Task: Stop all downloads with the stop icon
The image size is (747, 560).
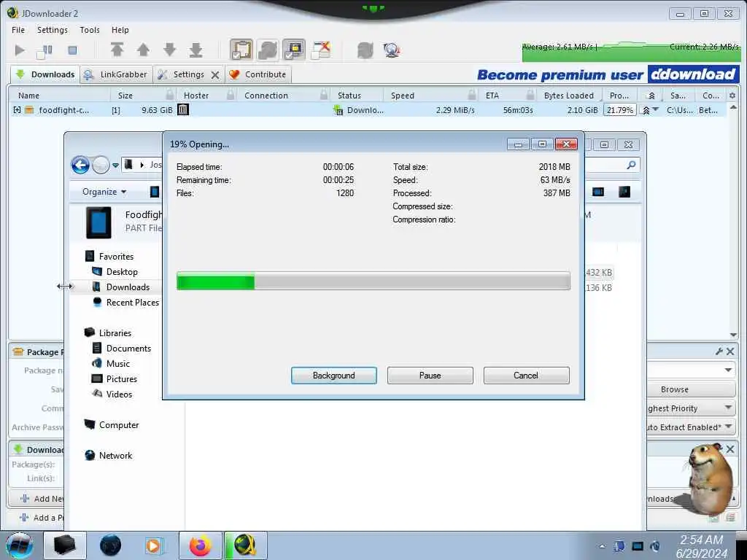Action: coord(72,50)
